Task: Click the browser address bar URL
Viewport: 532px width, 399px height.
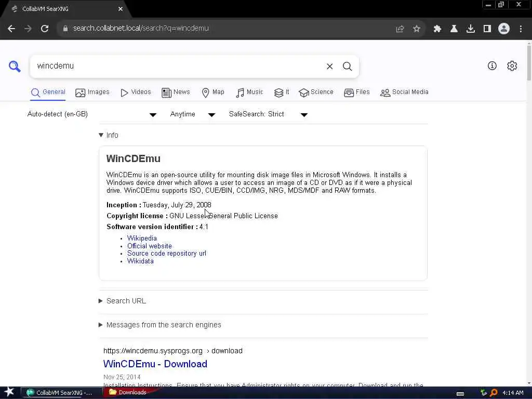Action: (141, 29)
